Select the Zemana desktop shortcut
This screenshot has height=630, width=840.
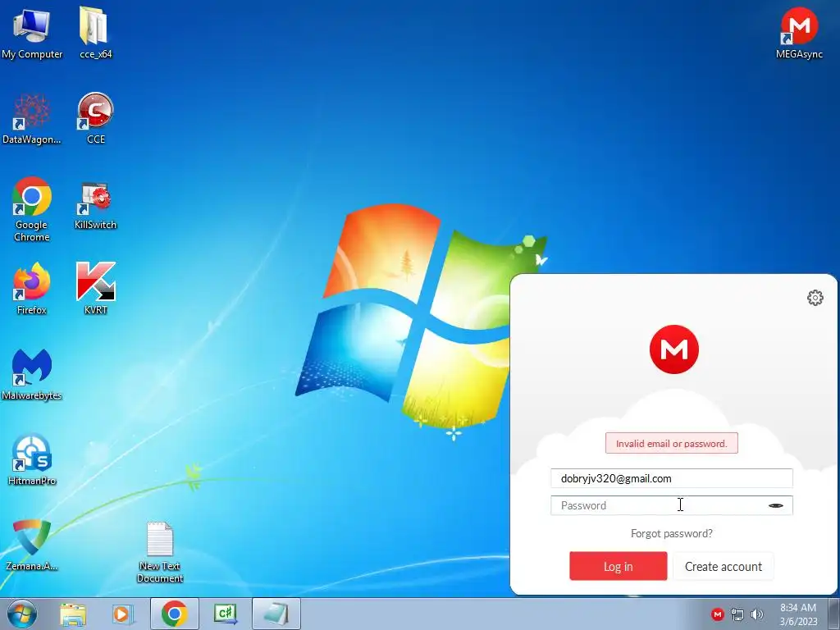click(x=32, y=546)
